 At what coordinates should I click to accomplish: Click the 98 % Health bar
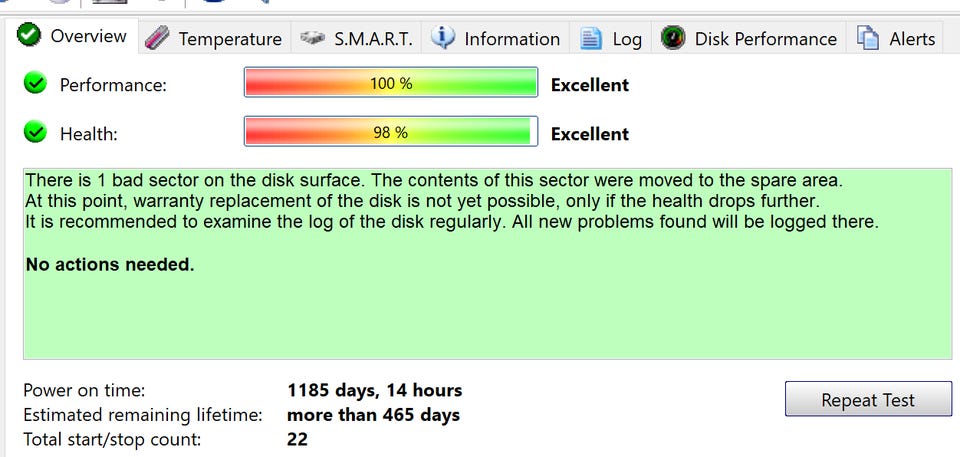click(x=391, y=132)
